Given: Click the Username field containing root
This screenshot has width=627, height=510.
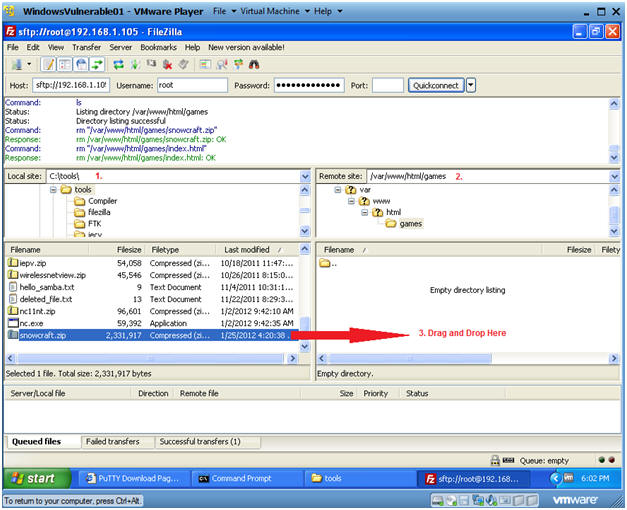Looking at the screenshot, I should 192,85.
